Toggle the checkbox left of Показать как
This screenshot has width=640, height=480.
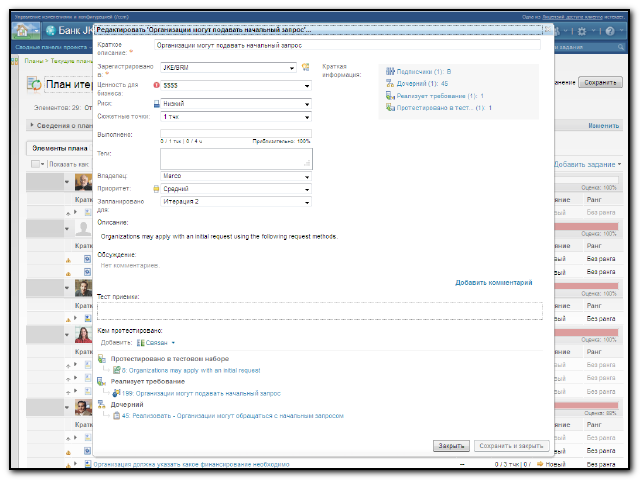click(x=36, y=164)
